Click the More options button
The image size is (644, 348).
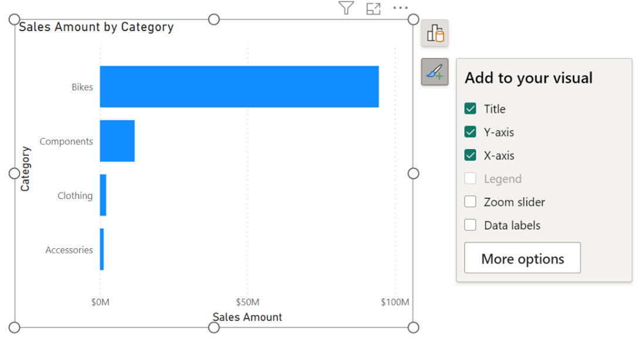coord(523,258)
